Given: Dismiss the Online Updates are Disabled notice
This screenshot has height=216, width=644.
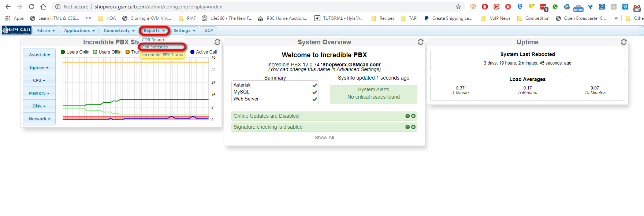Looking at the screenshot, I should tap(413, 116).
